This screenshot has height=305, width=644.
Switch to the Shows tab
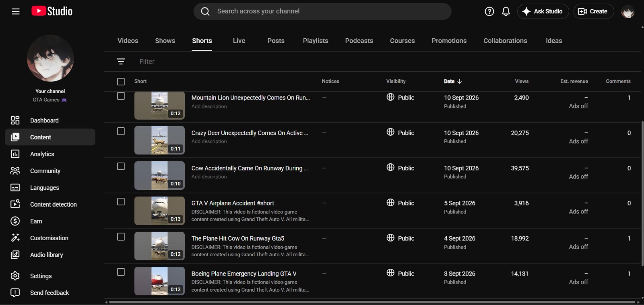pyautogui.click(x=165, y=41)
